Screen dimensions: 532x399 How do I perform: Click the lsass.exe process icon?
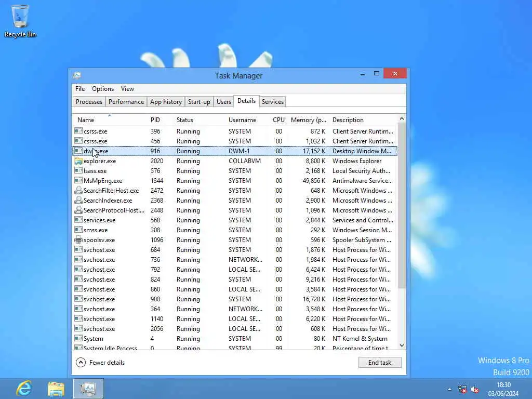click(78, 170)
